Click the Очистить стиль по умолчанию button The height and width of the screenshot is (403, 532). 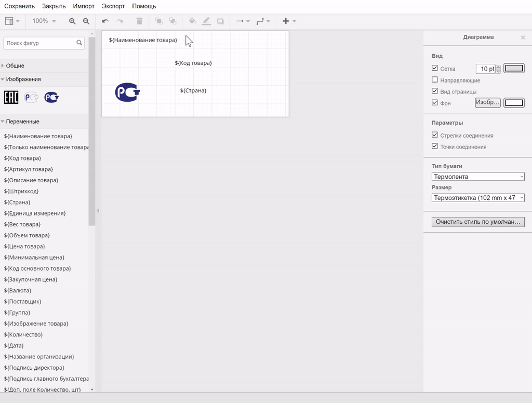tap(478, 222)
